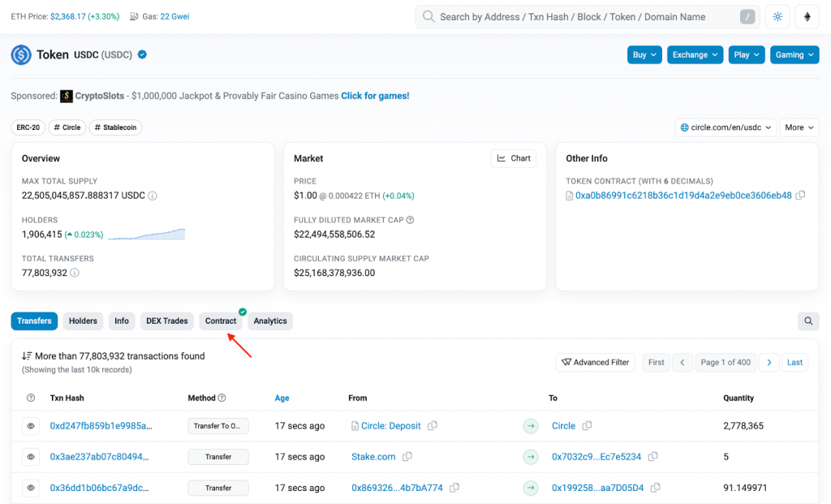Click the 22 Gwei gas link
Viewport: 831px width, 504px height.
pos(175,17)
